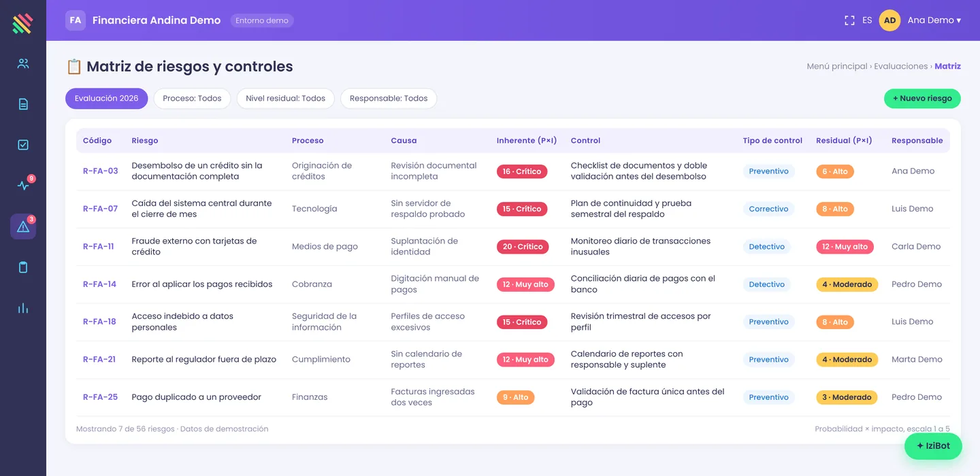
Task: Click the '12 · Muy alto' residual badge for Carla Demo
Action: [x=845, y=247]
